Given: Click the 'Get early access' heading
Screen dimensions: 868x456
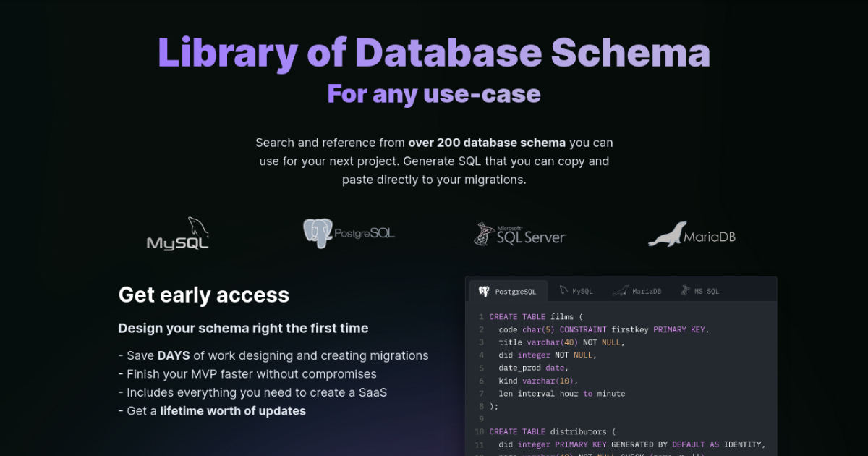Looking at the screenshot, I should click(x=203, y=295).
